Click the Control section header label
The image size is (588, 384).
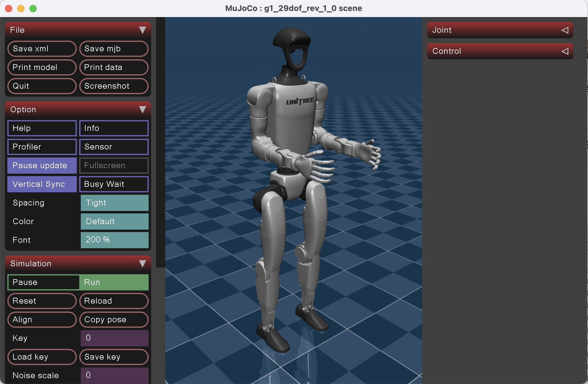pos(446,51)
